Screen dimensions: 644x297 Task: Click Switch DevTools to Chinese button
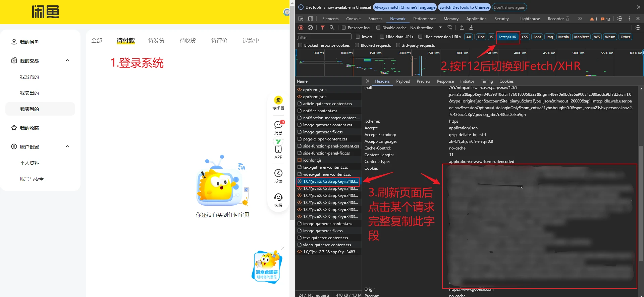464,7
